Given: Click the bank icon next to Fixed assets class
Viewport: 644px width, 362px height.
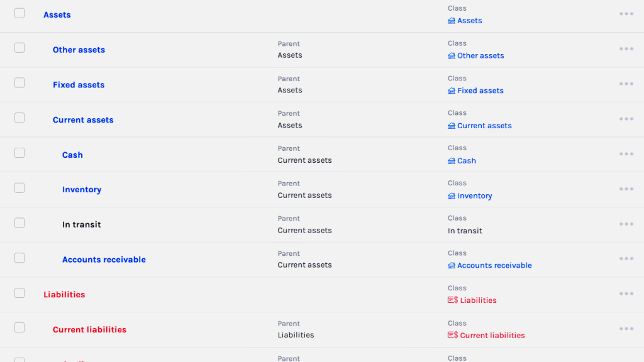Looking at the screenshot, I should tap(451, 90).
